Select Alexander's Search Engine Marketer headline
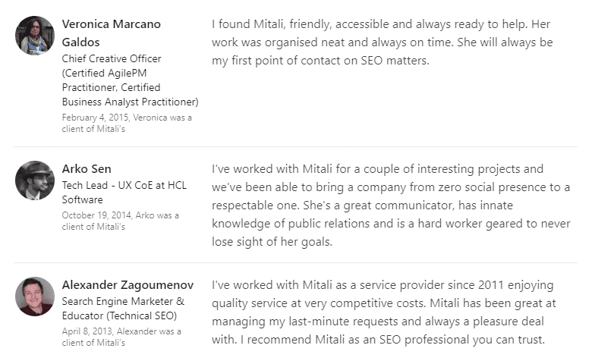Viewport: 592px width, 364px height. (123, 309)
